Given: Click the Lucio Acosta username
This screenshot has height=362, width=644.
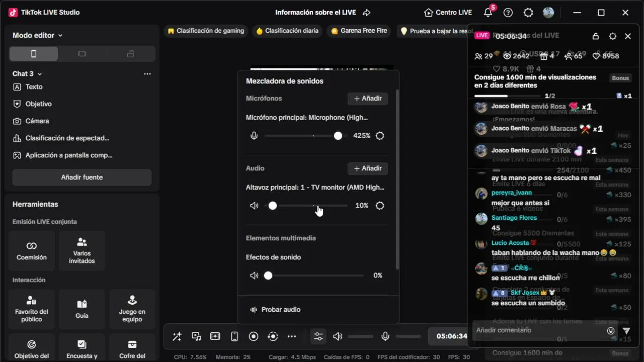Looking at the screenshot, I should 510,243.
